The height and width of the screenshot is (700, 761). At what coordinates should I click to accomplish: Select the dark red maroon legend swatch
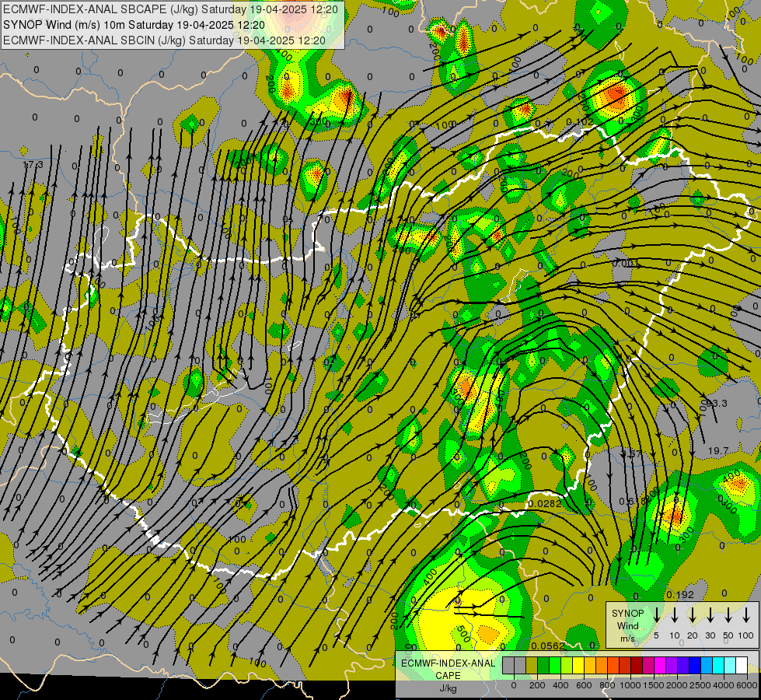coord(637,665)
